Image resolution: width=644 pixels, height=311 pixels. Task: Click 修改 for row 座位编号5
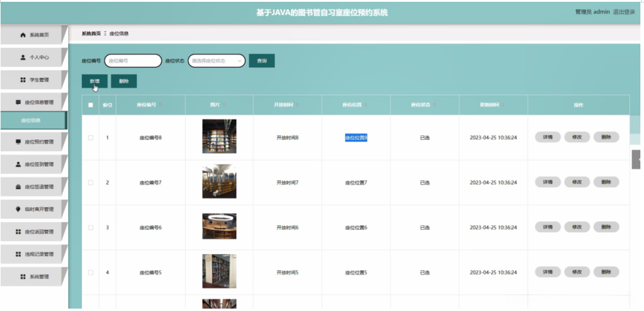coord(576,272)
